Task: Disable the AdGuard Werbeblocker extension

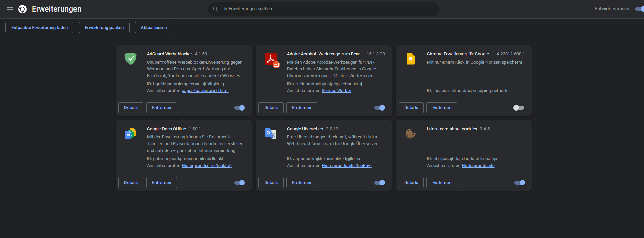Action: (x=240, y=108)
